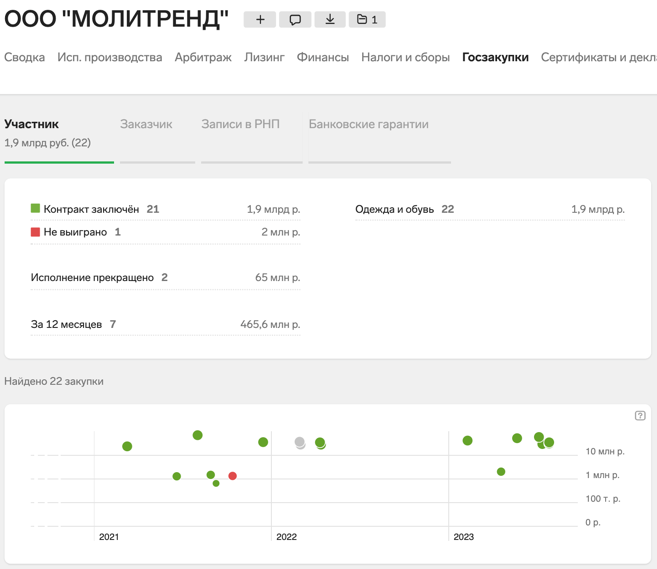Click the 10 млн р. axis label
This screenshot has height=569, width=657.
[605, 451]
